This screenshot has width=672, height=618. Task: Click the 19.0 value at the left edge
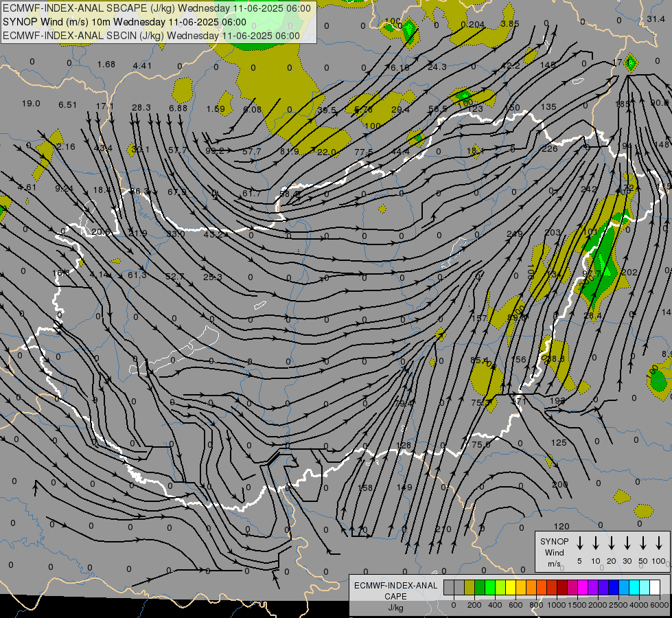point(31,104)
